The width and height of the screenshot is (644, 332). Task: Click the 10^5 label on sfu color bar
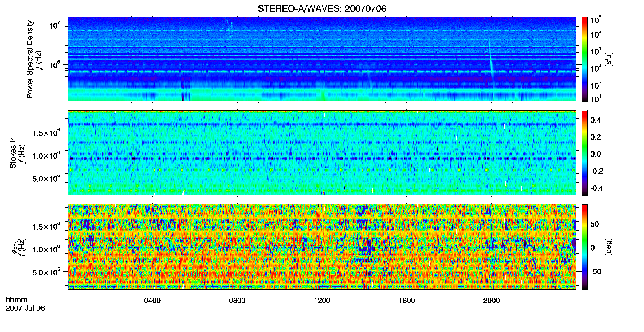(596, 34)
